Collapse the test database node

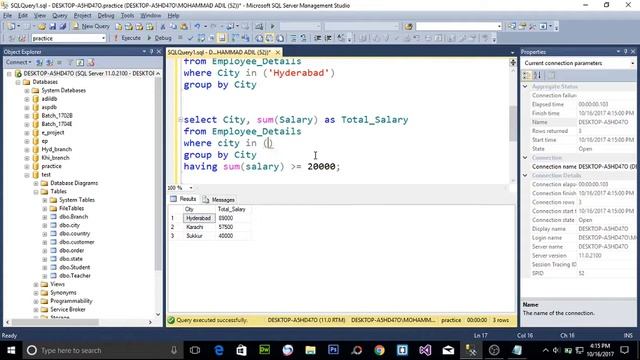pos(27,175)
